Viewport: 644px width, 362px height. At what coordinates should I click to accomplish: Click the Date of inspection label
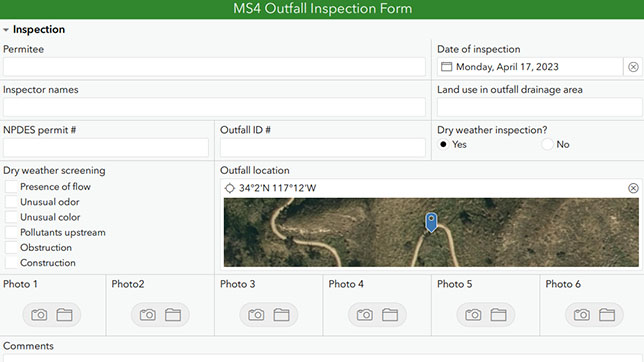(x=478, y=49)
